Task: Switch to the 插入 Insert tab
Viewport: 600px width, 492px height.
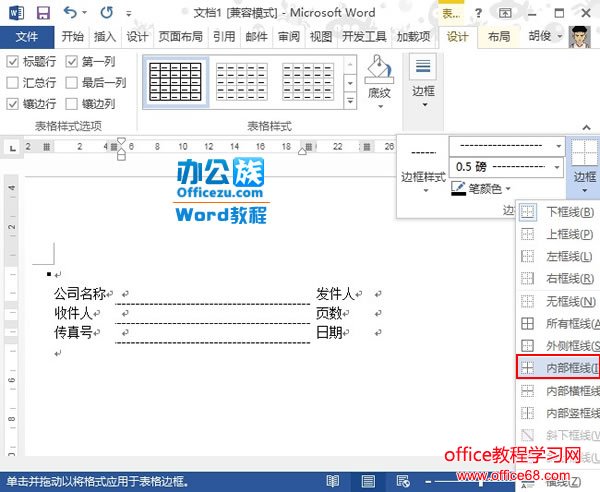Action: tap(104, 37)
